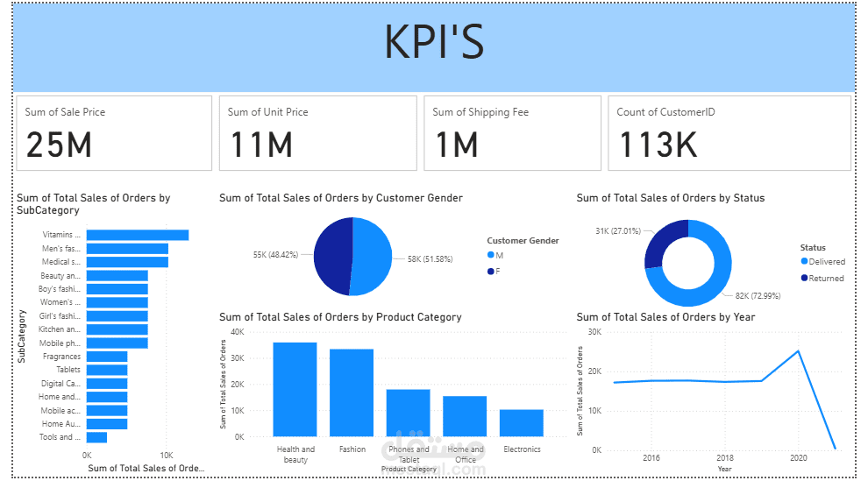Click the 2020 x-axis label
868x488 pixels.
pyautogui.click(x=798, y=458)
